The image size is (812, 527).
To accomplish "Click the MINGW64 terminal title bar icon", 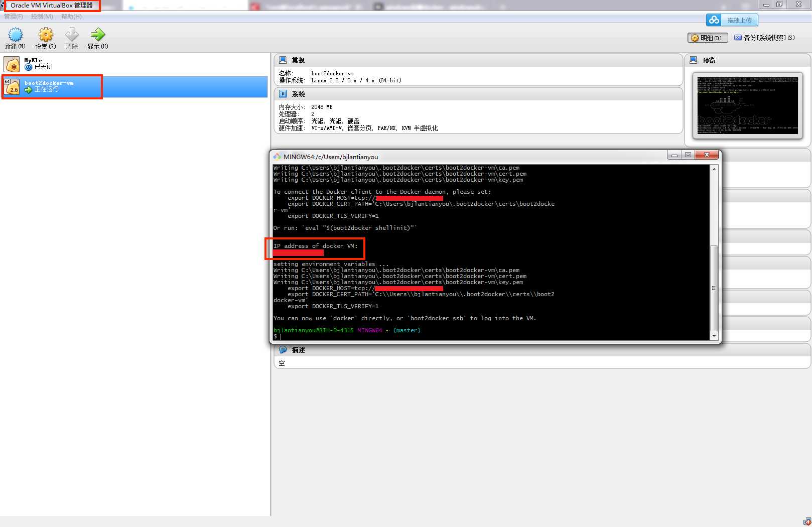I will tap(277, 157).
